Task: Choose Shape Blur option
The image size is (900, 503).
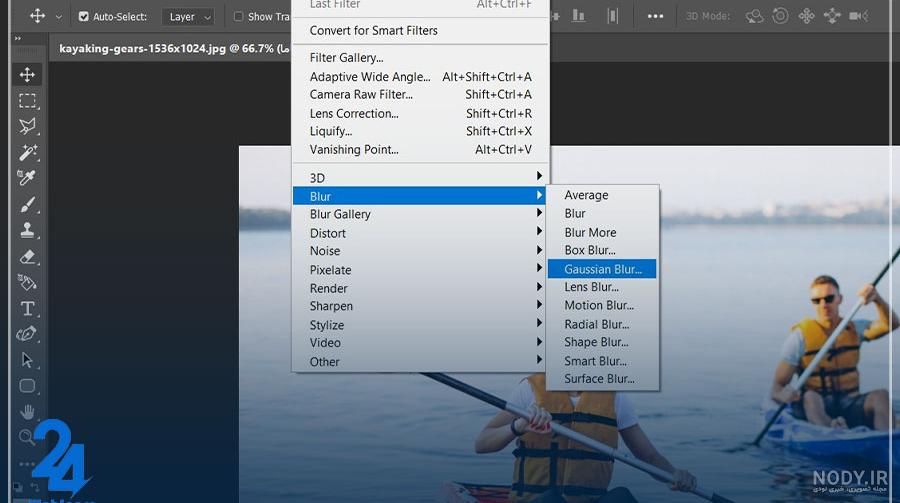Action: [602, 342]
